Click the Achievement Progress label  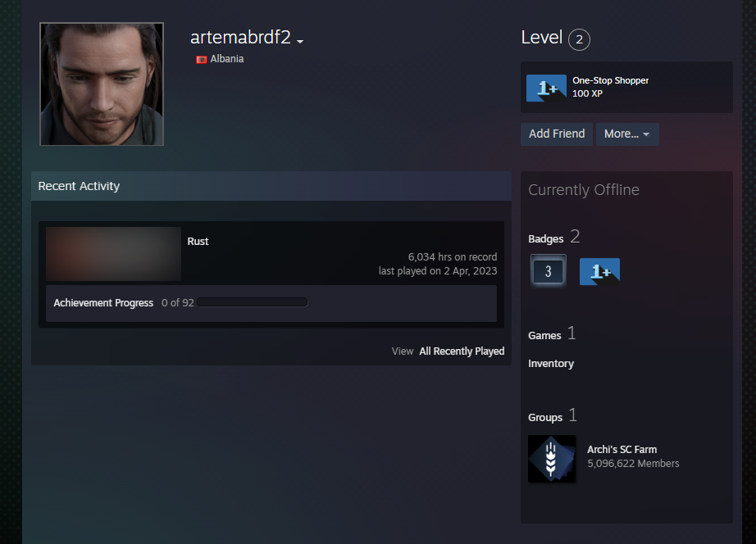pyautogui.click(x=103, y=303)
